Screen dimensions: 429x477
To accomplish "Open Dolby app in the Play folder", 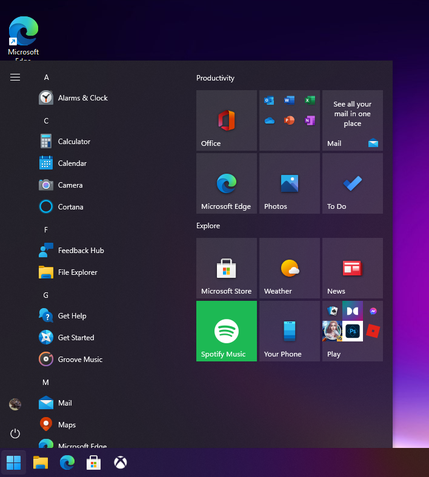I will [352, 311].
